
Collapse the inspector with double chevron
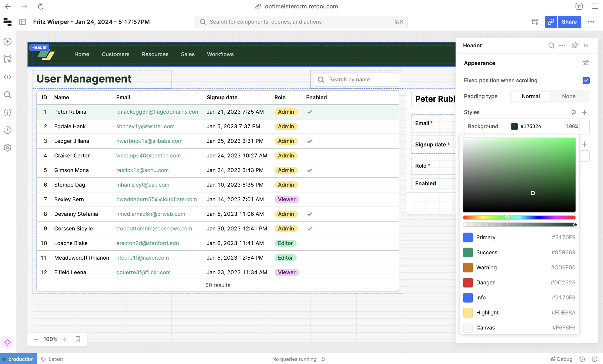[586, 45]
